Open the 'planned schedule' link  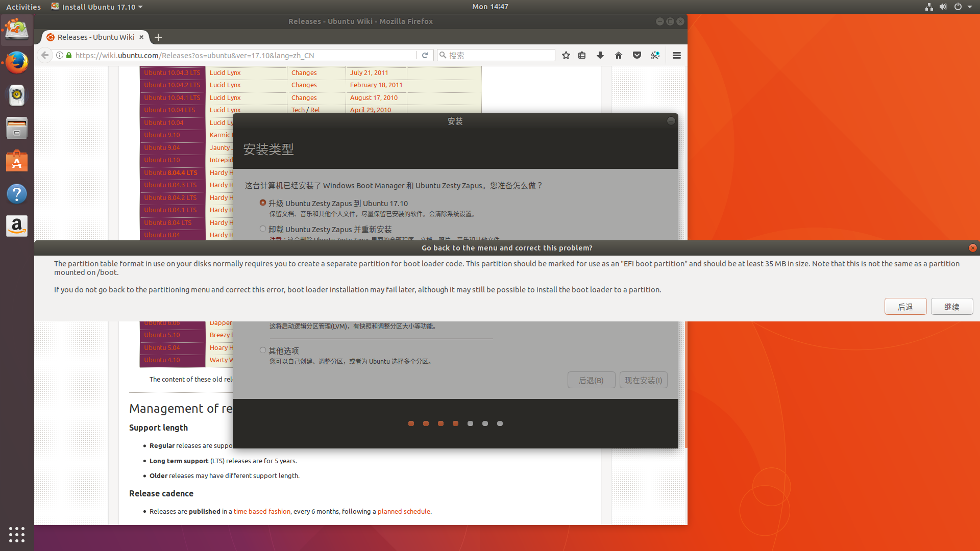pyautogui.click(x=404, y=511)
